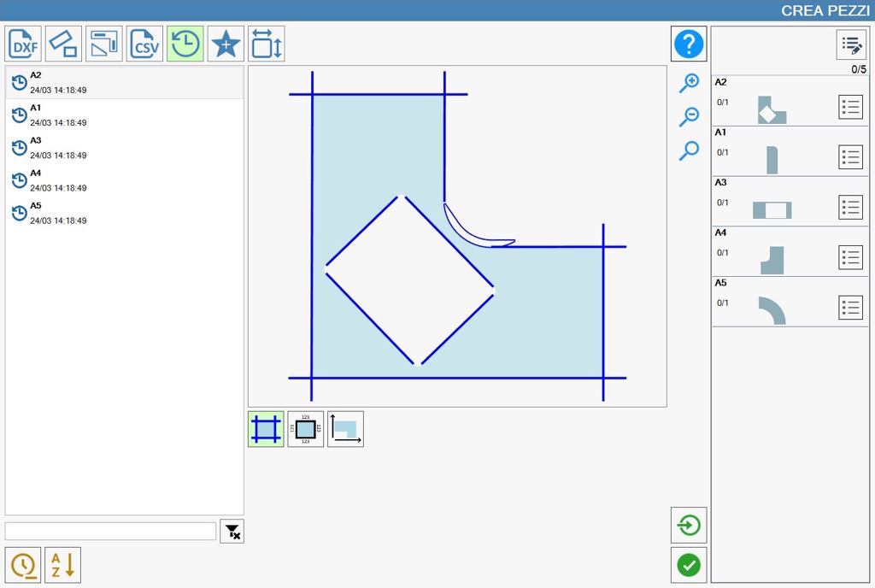The width and height of the screenshot is (875, 588).
Task: Toggle the cut lines view button
Action: tap(266, 429)
